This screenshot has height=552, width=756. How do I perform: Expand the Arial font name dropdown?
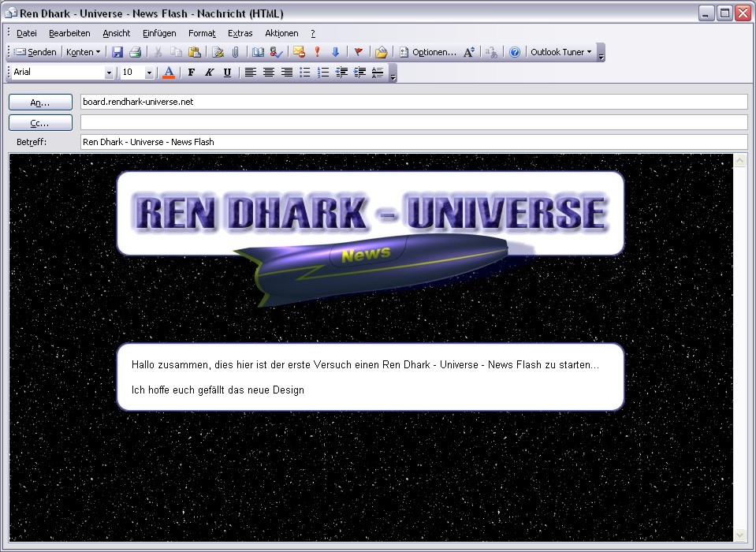pos(109,73)
